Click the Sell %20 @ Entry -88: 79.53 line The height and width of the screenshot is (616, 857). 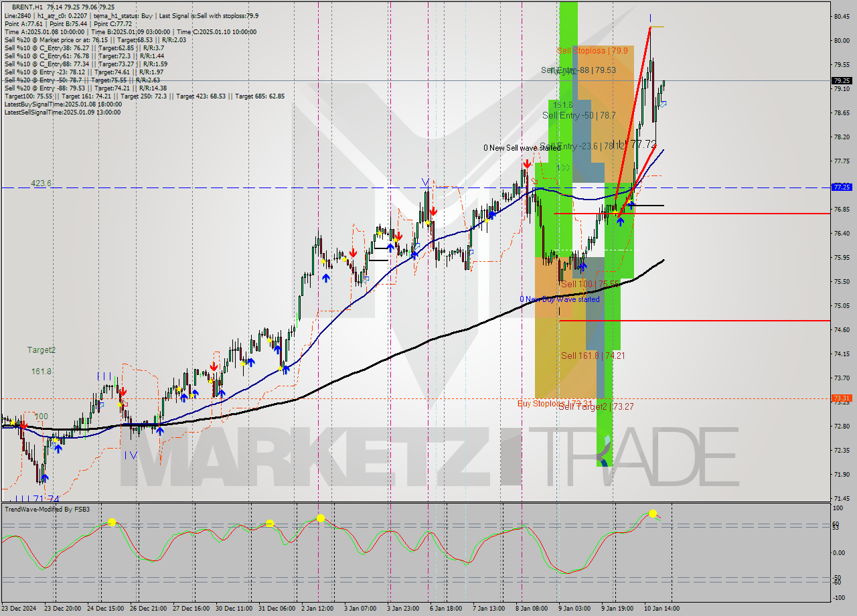85,88
